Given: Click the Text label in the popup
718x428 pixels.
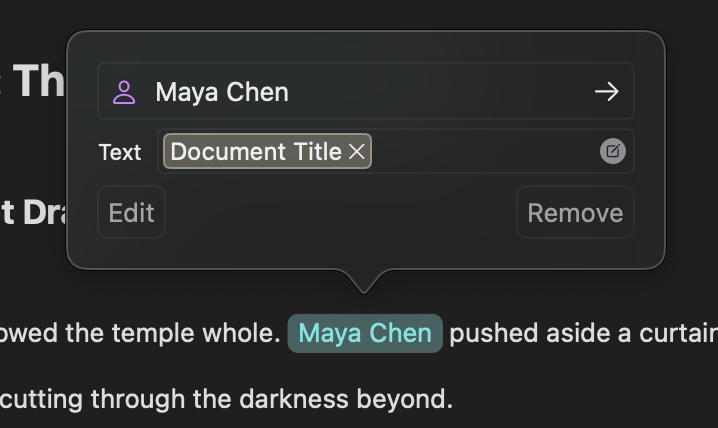Looking at the screenshot, I should 120,152.
